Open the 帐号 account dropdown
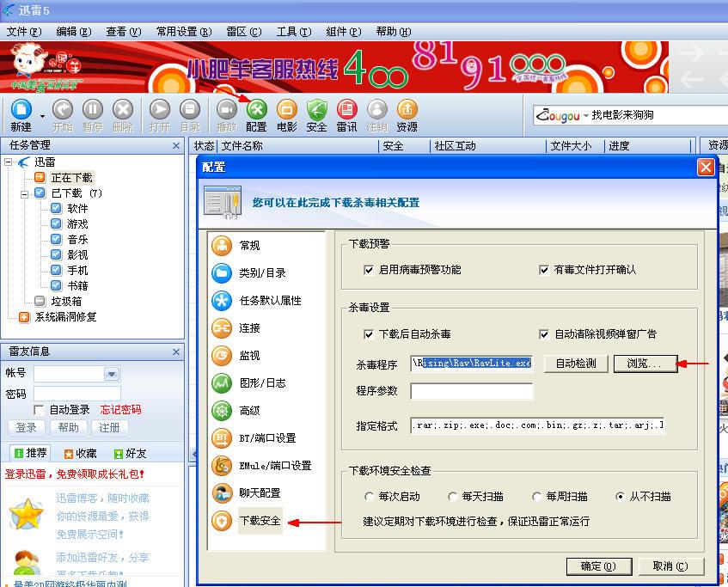The height and width of the screenshot is (587, 728). coord(112,374)
